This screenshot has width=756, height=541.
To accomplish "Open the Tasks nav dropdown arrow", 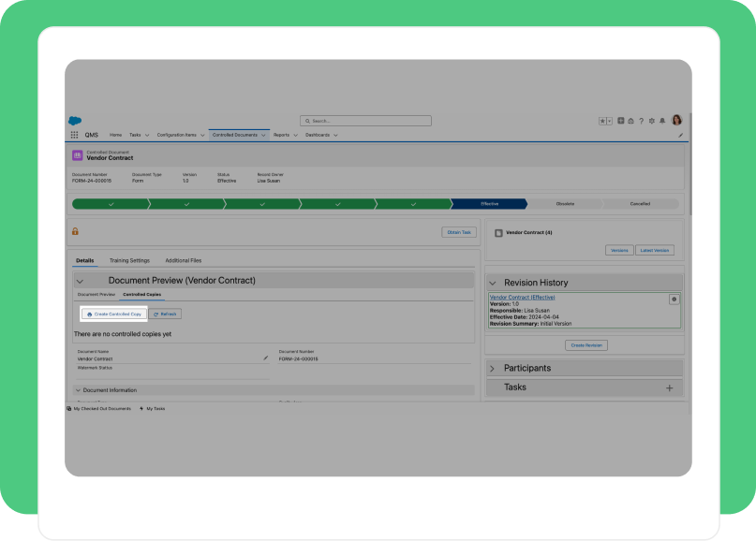I will pyautogui.click(x=147, y=136).
